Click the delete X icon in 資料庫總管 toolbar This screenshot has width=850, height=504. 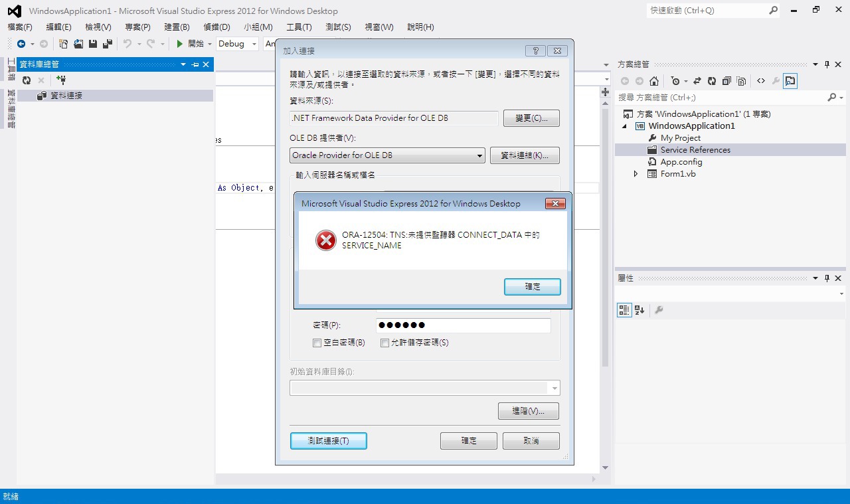pos(41,80)
